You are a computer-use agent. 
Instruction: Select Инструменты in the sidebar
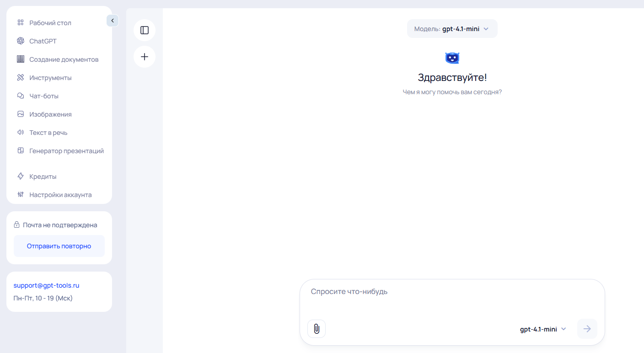(50, 78)
